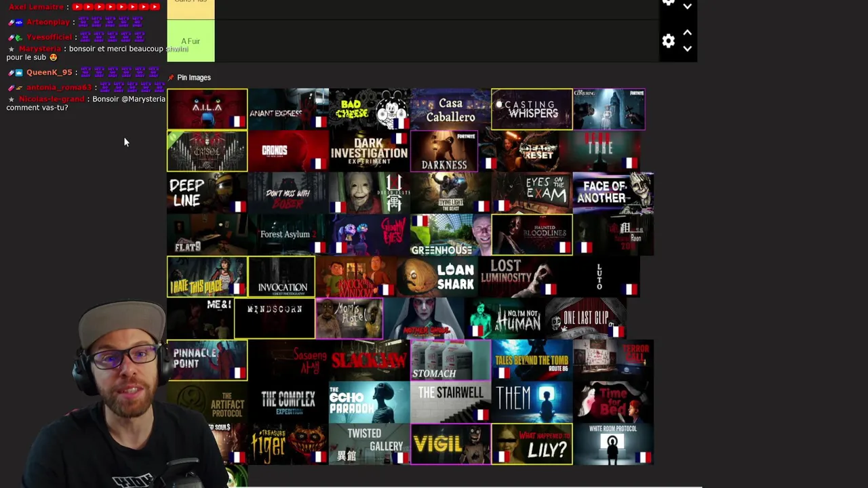Choose the Casa Caballero thumbnail
868x488 pixels.
[451, 108]
